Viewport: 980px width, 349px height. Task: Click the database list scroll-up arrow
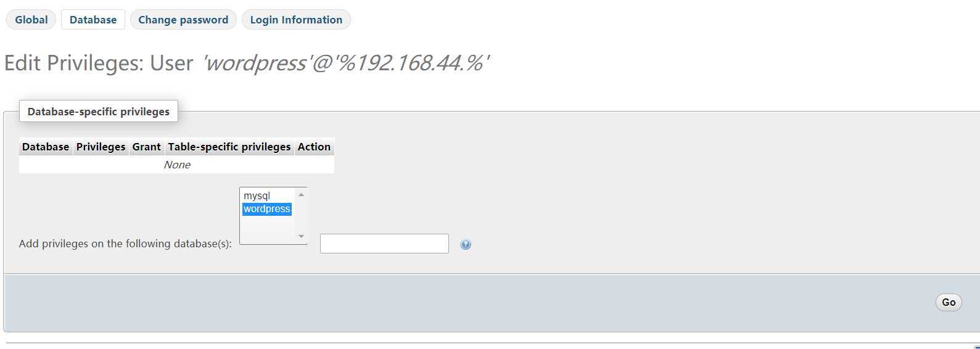(301, 195)
